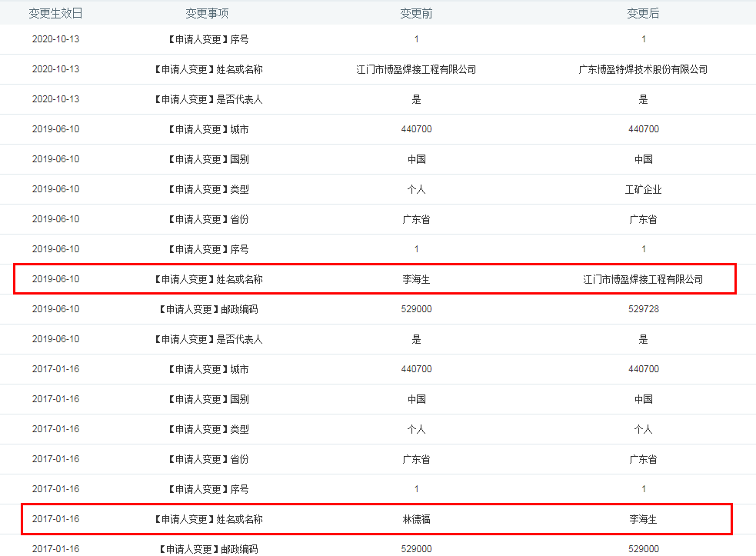The width and height of the screenshot is (756, 556).
Task: Click 【申请人变更】序号 in the 2020-10-13 row
Action: click(x=208, y=39)
